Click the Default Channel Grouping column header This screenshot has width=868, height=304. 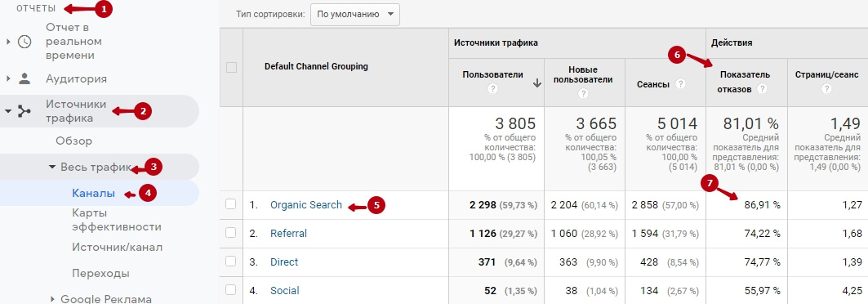coord(316,66)
